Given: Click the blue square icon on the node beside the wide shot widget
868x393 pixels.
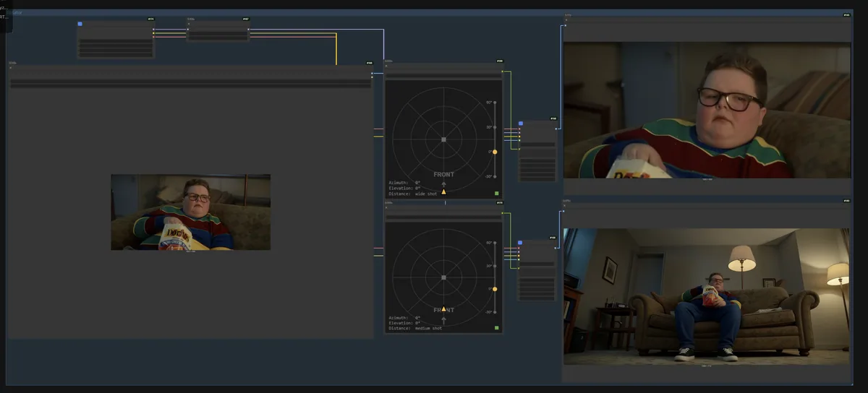Looking at the screenshot, I should coord(521,123).
